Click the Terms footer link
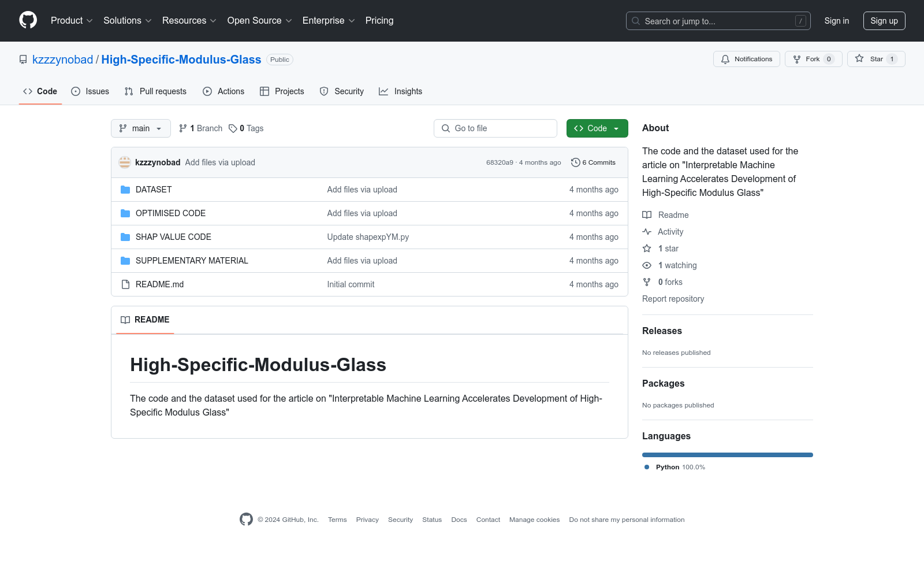 337,520
